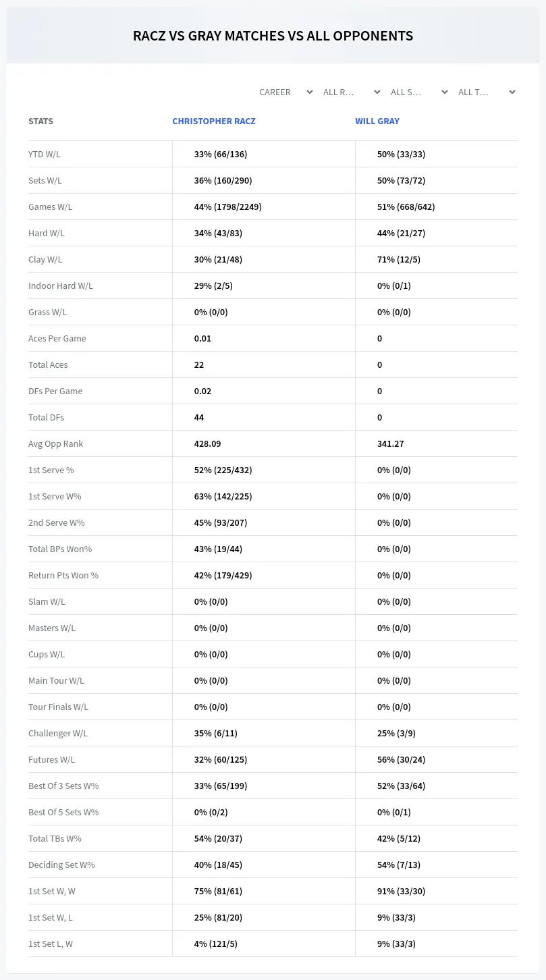This screenshot has height=980, width=546.
Task: Select the Total Aces row label
Action: 48,364
